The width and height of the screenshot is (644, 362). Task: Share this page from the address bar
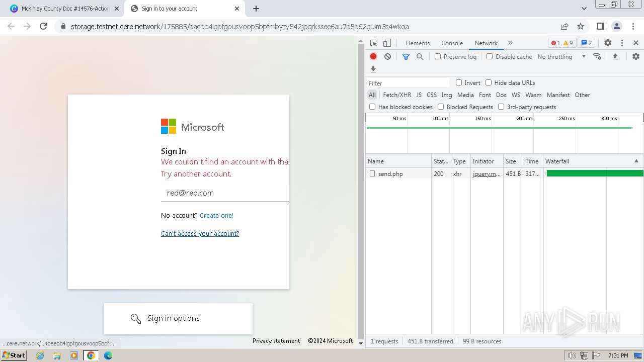pyautogui.click(x=565, y=26)
